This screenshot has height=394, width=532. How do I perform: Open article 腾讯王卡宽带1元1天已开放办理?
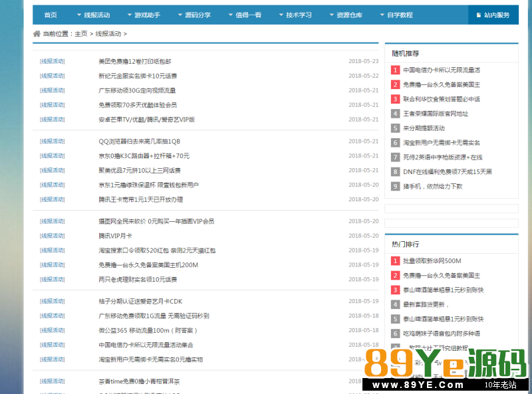pos(141,200)
